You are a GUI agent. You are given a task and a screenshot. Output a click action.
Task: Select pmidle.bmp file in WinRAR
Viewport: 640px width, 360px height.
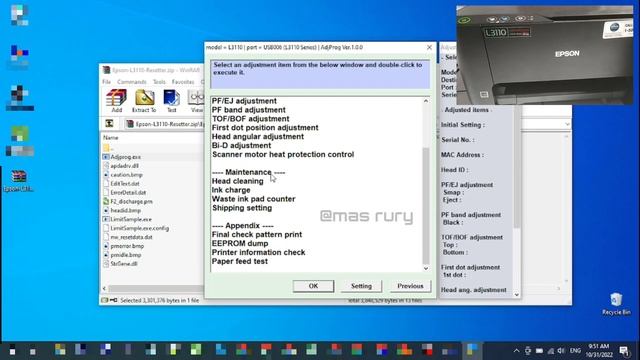pos(125,255)
